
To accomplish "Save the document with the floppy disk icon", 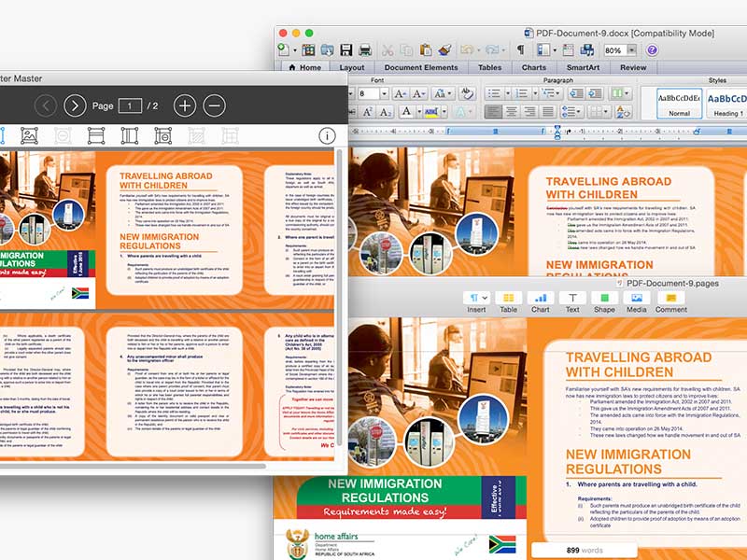I will pyautogui.click(x=346, y=49).
